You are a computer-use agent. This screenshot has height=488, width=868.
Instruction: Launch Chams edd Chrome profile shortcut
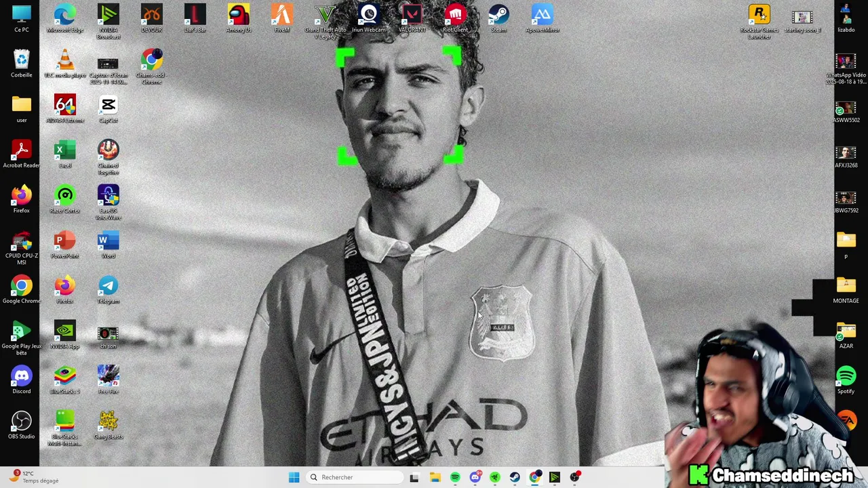(x=152, y=67)
